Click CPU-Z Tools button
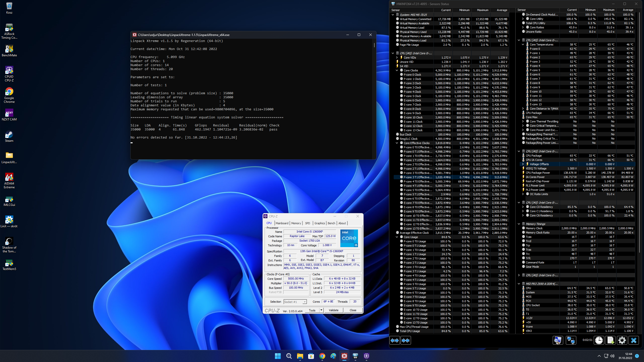 312,310
